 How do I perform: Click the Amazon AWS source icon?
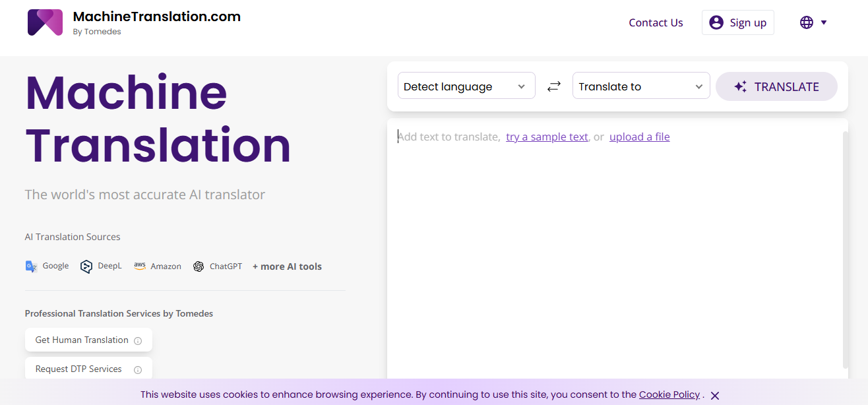tap(139, 266)
